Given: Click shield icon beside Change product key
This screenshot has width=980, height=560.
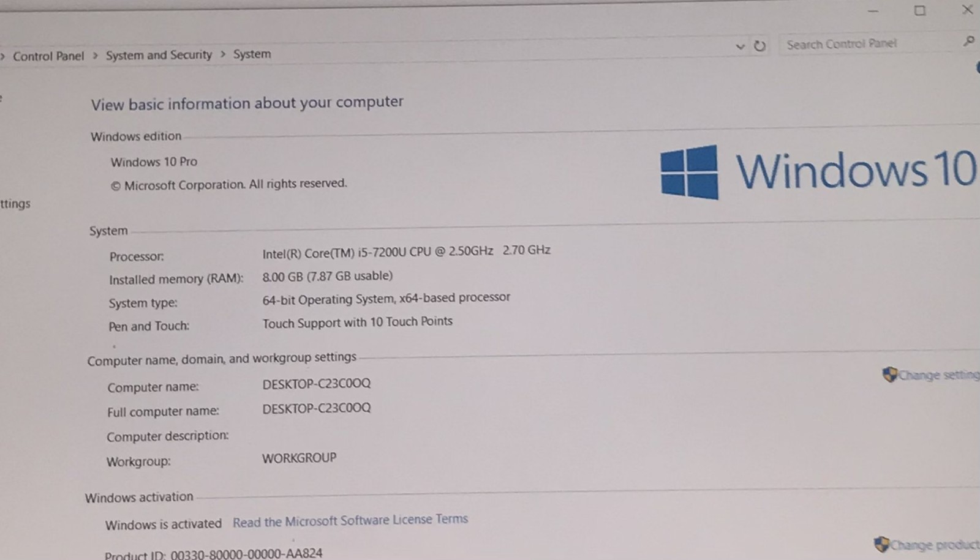Looking at the screenshot, I should pos(881,544).
